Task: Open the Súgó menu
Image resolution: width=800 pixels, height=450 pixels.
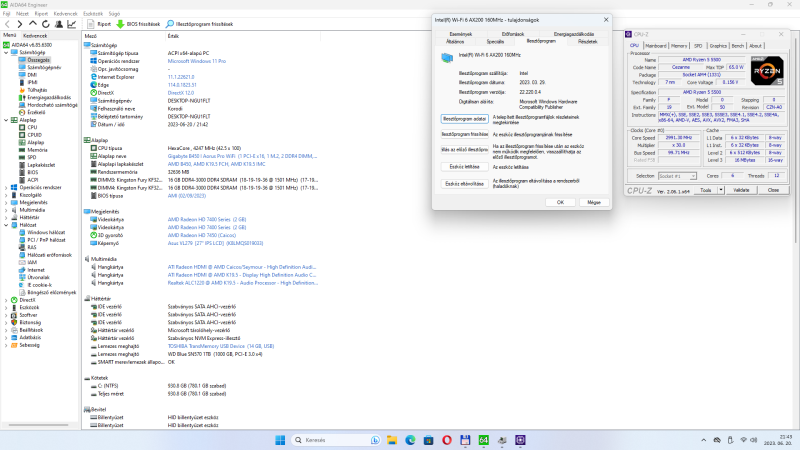Action: (x=114, y=14)
